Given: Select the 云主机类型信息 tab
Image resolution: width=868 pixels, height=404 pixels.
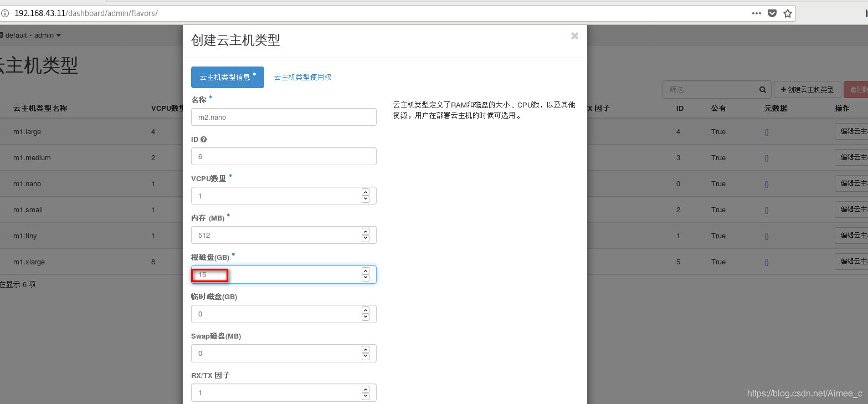Looking at the screenshot, I should tap(228, 77).
